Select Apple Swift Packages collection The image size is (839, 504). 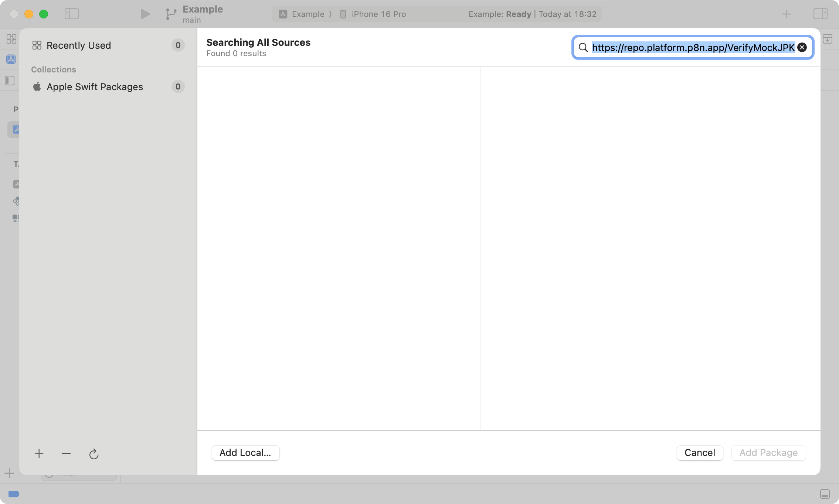coord(95,87)
